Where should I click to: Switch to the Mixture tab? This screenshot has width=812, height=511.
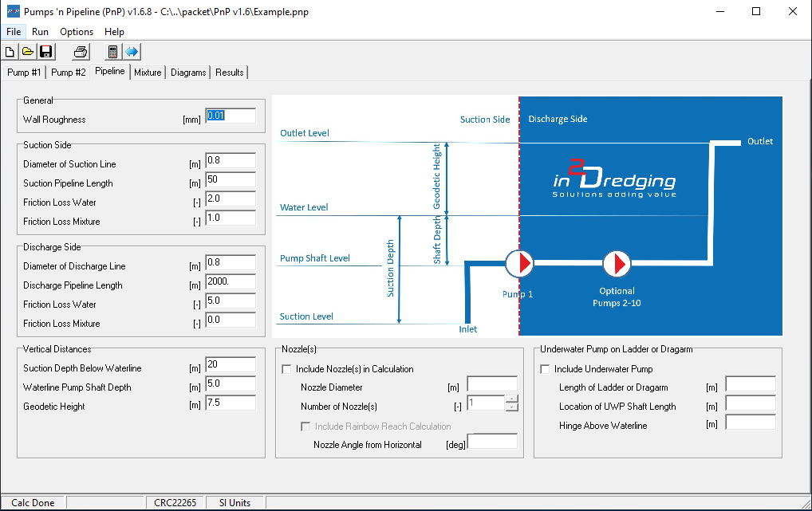point(148,71)
